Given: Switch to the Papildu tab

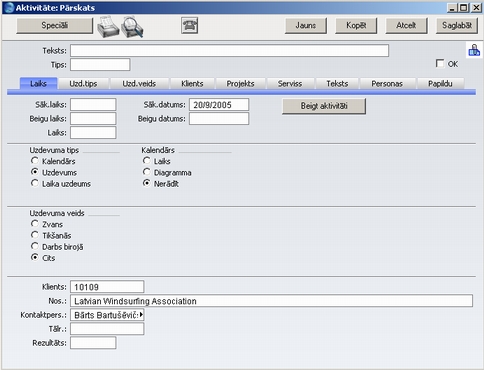Looking at the screenshot, I should [x=440, y=84].
